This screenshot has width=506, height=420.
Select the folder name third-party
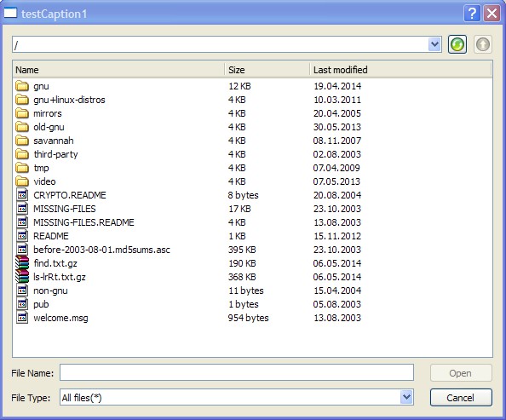[x=56, y=155]
